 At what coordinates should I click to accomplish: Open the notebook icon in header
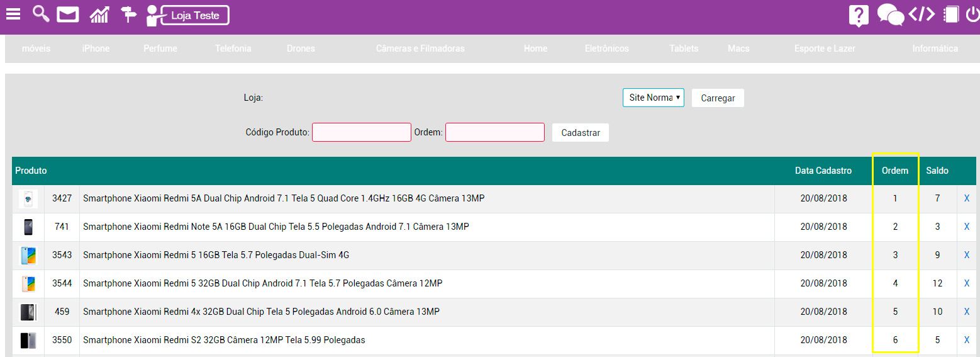pos(951,14)
